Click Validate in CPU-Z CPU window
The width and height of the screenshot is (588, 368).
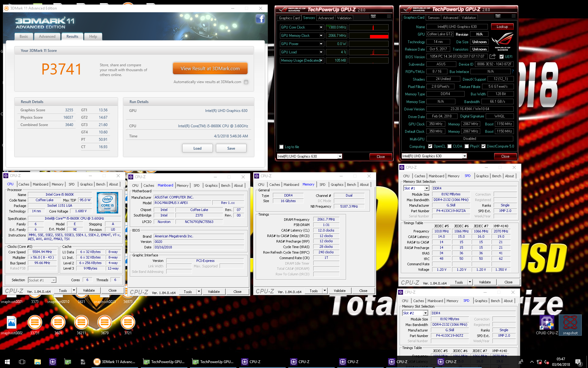pos(89,290)
